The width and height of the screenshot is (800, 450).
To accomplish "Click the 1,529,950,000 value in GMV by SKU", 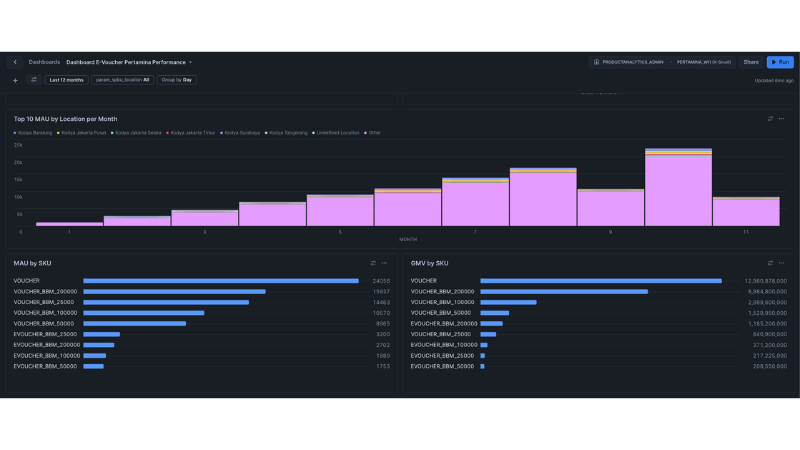I will pyautogui.click(x=767, y=313).
